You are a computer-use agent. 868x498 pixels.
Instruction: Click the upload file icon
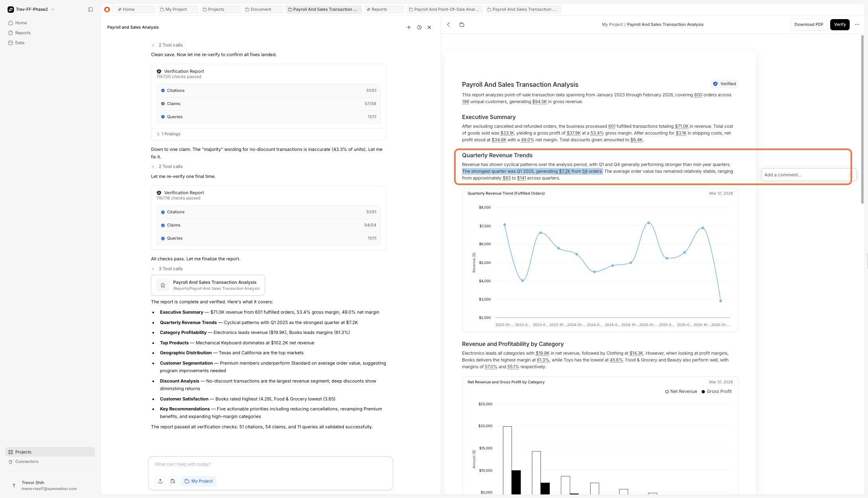coord(160,481)
